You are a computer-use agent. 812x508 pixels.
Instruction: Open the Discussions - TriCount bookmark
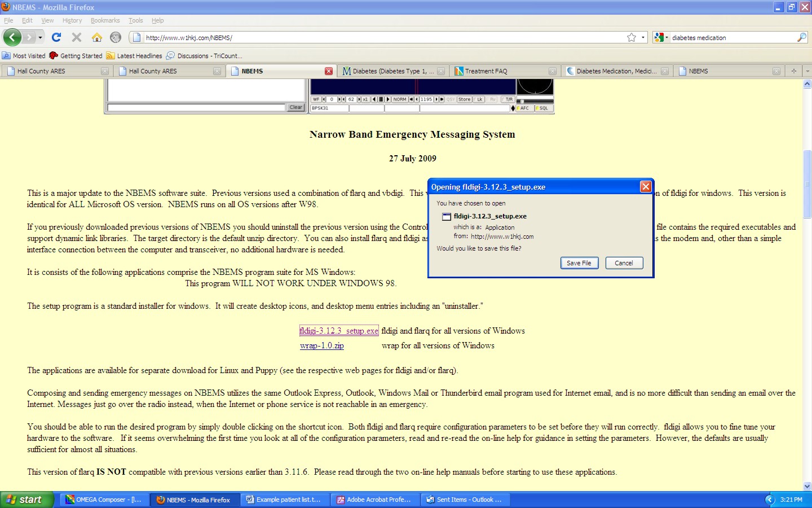pos(204,56)
